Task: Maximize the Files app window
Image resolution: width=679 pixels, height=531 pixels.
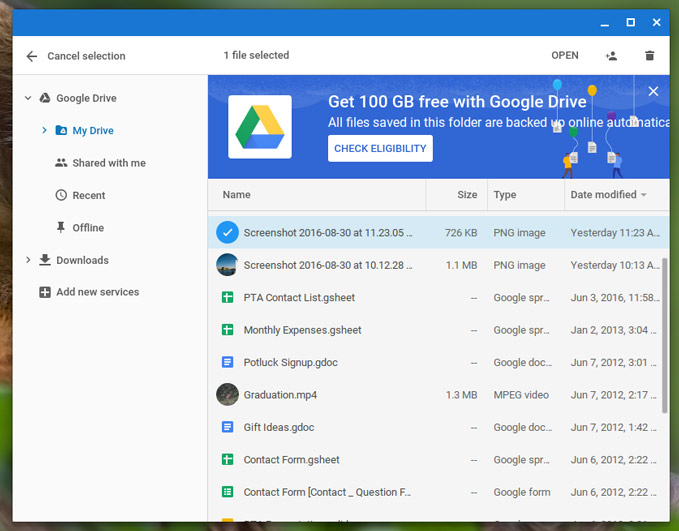Action: [630, 22]
